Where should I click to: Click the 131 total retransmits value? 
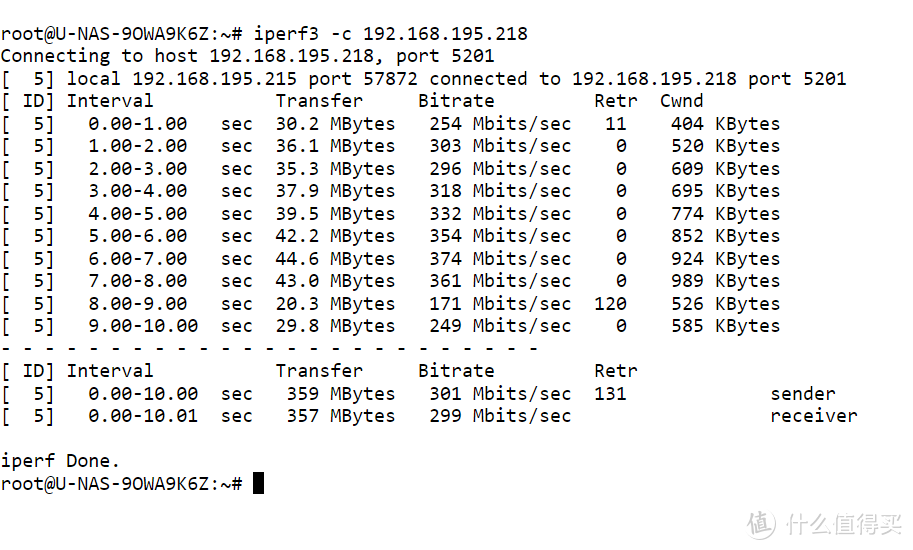tap(610, 393)
